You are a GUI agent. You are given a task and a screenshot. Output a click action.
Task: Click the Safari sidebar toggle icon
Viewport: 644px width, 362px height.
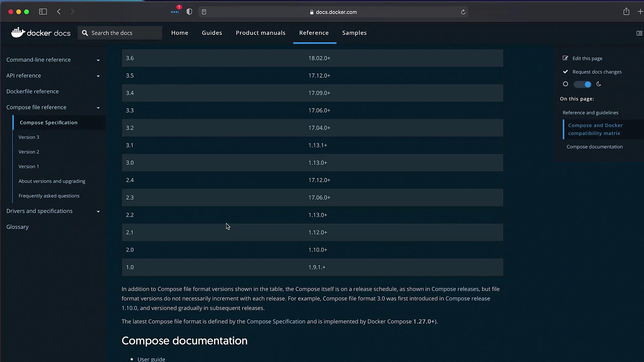tap(43, 12)
